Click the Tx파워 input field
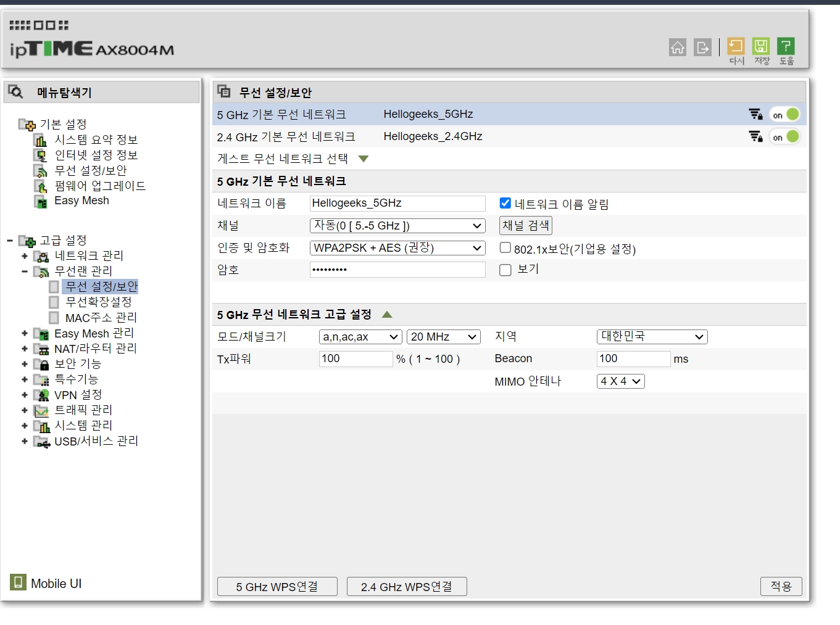Viewport: 840px width, 625px height. click(356, 358)
